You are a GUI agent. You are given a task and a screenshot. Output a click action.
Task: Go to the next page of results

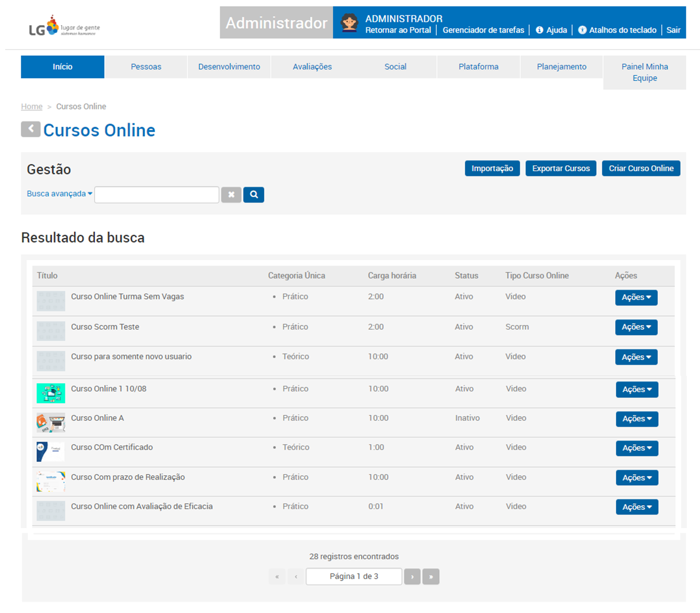pyautogui.click(x=412, y=577)
